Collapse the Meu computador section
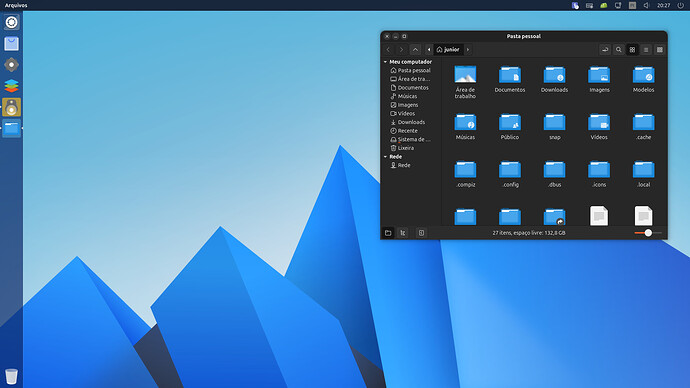 coord(385,62)
